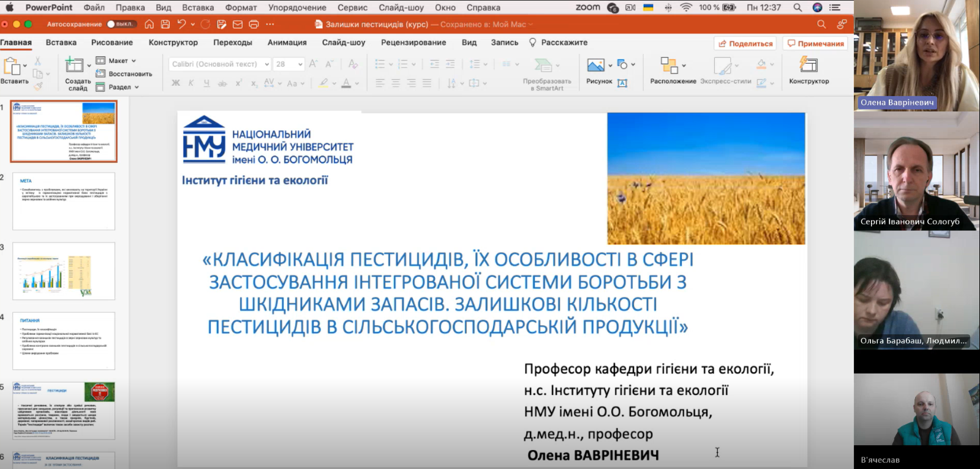The height and width of the screenshot is (469, 980).
Task: Toggle bold formatting (Ж)
Action: tap(176, 83)
